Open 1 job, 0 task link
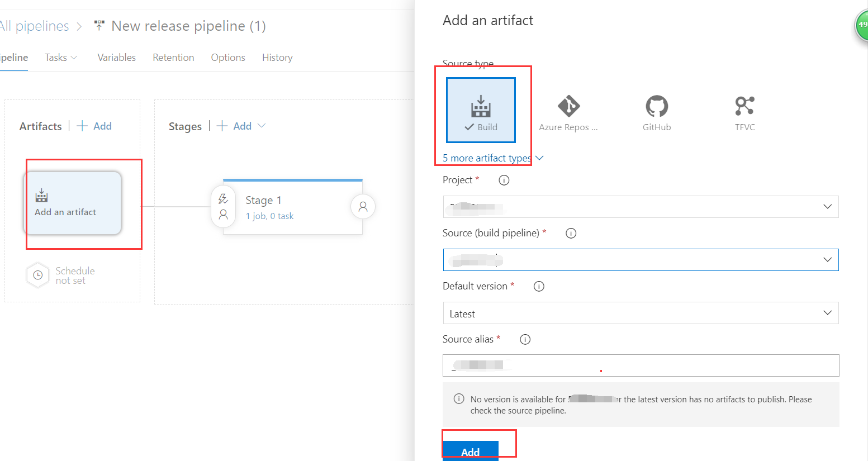868x461 pixels. [269, 216]
